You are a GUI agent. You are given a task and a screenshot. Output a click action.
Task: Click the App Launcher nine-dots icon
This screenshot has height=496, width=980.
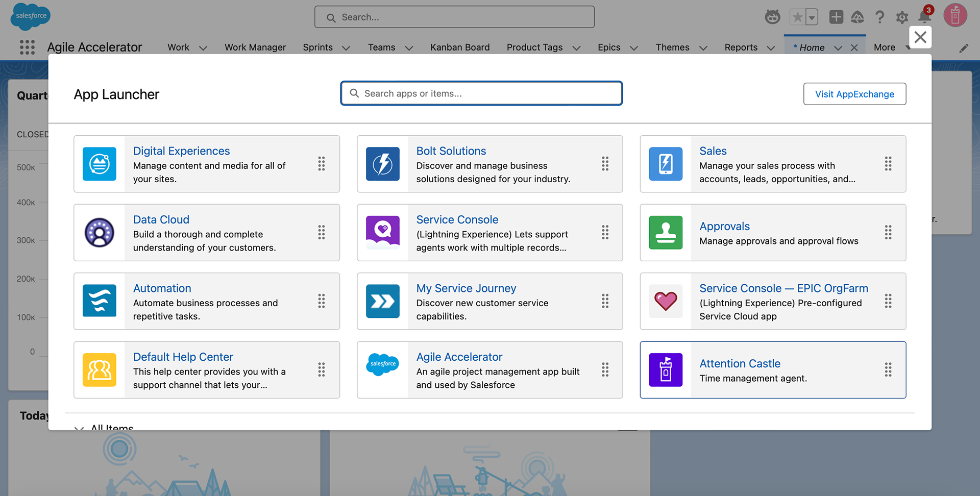tap(27, 47)
